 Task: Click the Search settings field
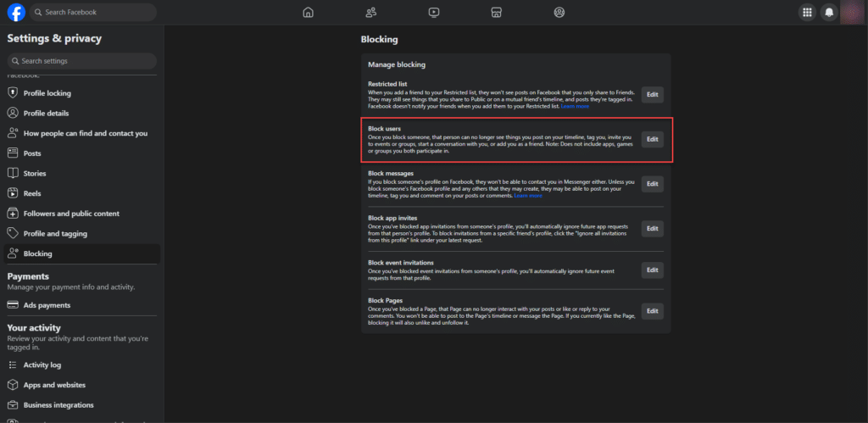pyautogui.click(x=82, y=61)
